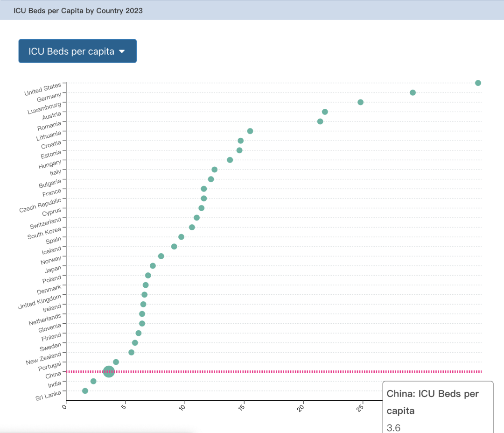
Task: Click the x-axis tick label 10
Action: click(182, 407)
